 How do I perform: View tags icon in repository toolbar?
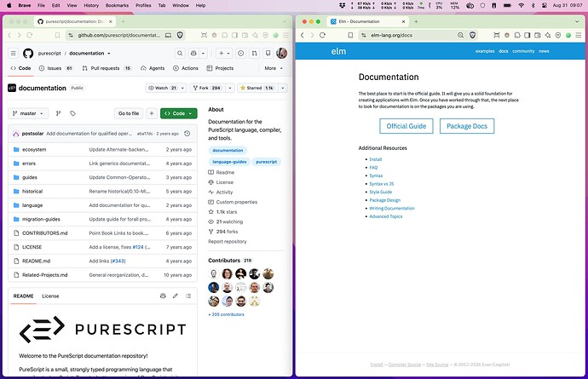click(72, 113)
